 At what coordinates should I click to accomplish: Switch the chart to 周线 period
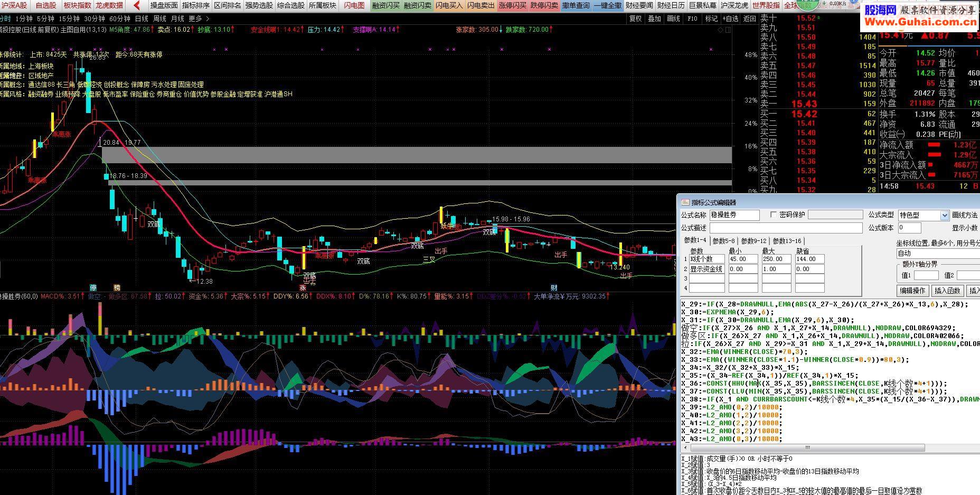[x=159, y=18]
